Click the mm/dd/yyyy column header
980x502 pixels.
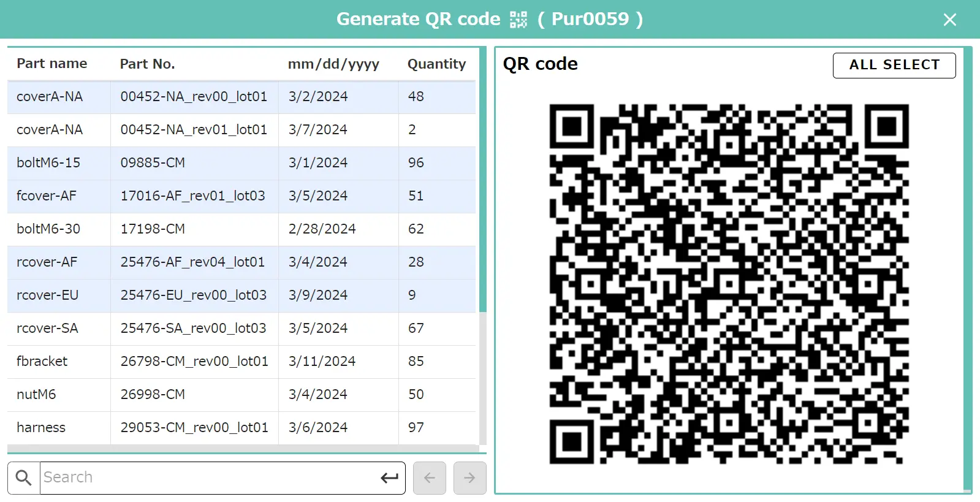[333, 64]
